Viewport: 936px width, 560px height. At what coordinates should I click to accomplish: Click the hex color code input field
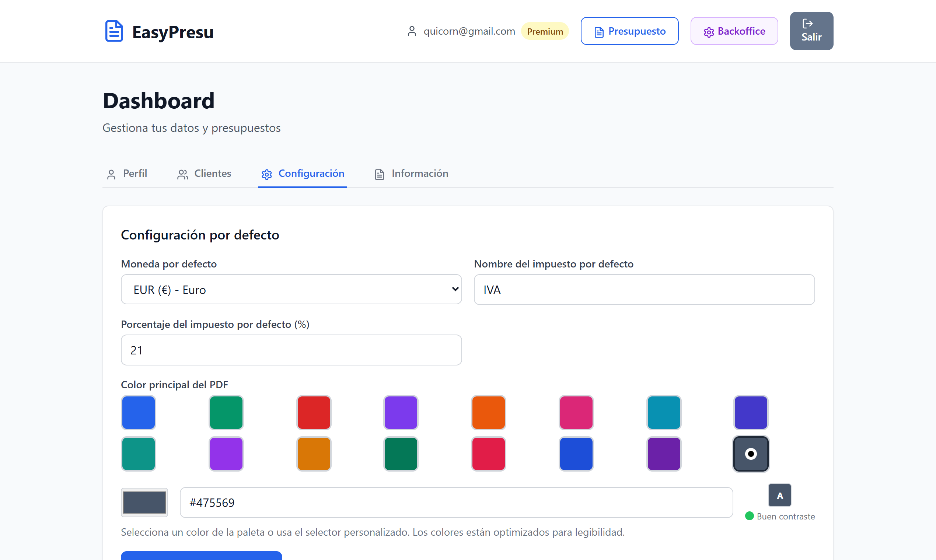click(x=456, y=502)
